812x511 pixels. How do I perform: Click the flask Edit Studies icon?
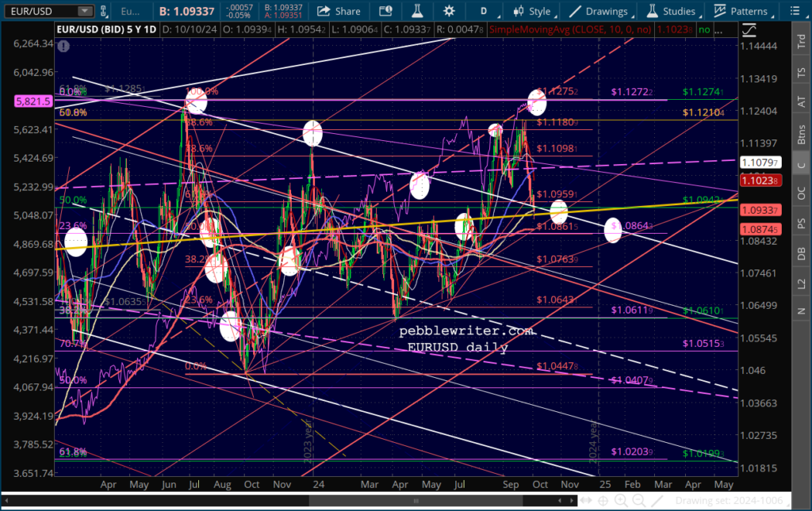click(417, 11)
